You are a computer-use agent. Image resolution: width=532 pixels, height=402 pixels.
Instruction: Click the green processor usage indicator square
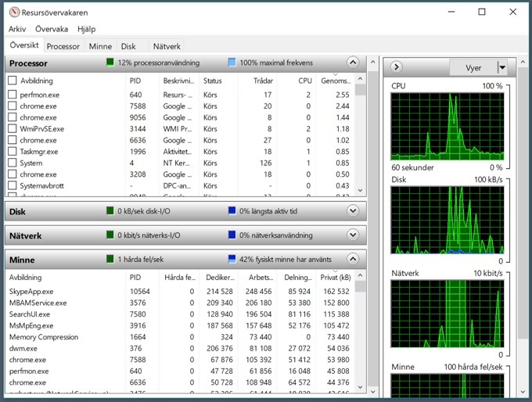pyautogui.click(x=110, y=63)
